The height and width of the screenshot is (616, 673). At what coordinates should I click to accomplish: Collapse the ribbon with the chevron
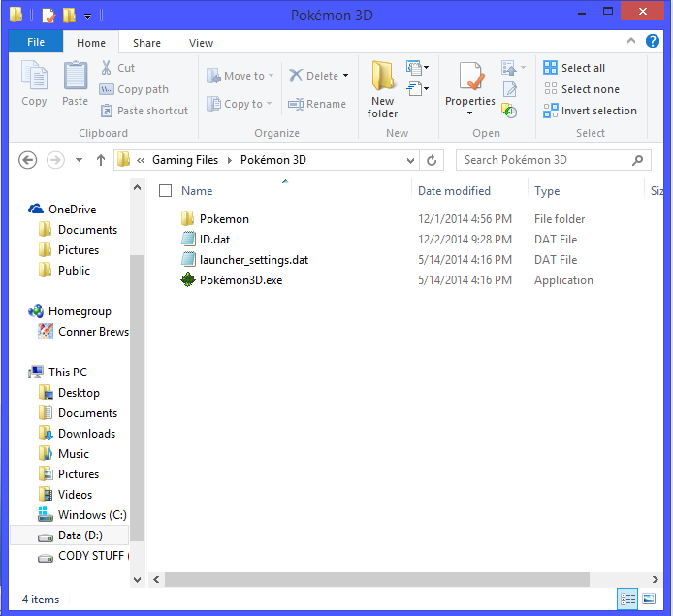coord(631,41)
